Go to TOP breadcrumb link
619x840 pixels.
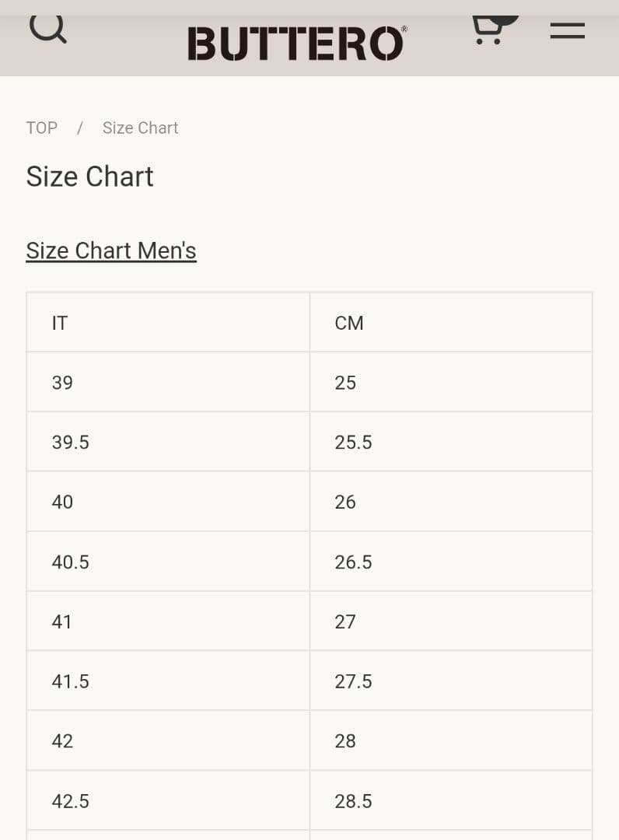(41, 128)
